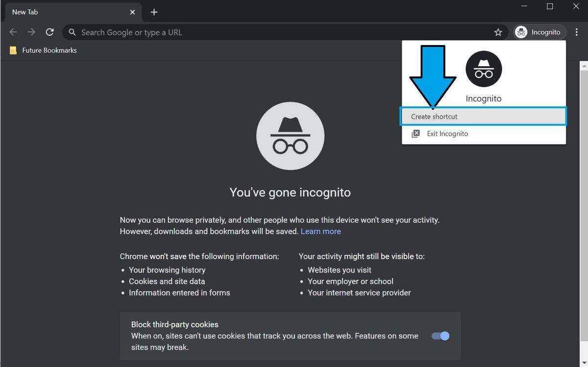The image size is (588, 367).
Task: Click the Incognito profile badge
Action: tap(539, 32)
